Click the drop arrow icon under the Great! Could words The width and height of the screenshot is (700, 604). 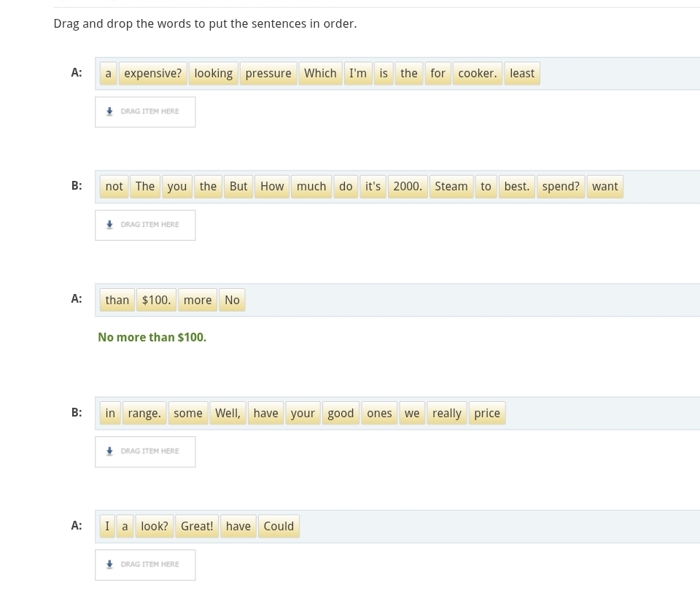109,565
